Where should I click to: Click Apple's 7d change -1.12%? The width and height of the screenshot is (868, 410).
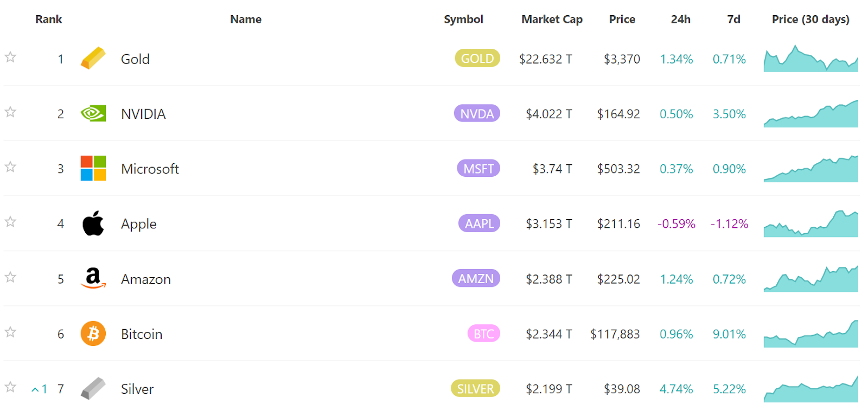click(x=729, y=223)
